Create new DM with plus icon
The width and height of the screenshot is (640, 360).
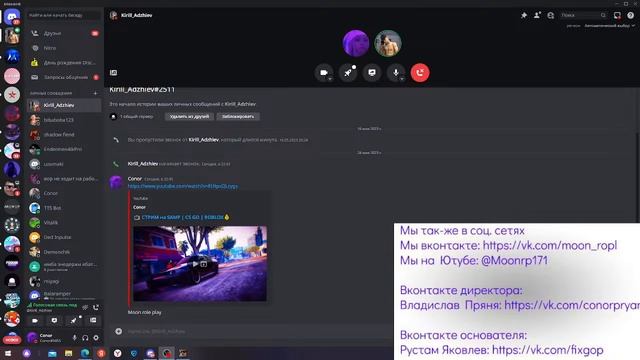[96, 93]
